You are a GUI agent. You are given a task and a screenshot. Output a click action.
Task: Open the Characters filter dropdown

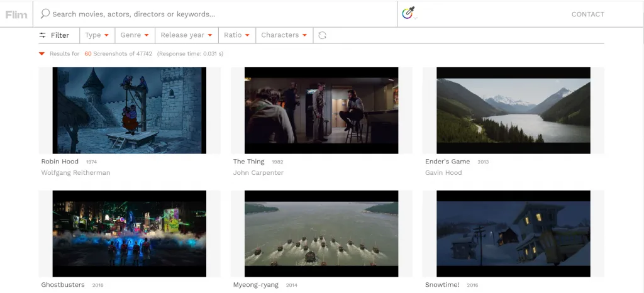284,35
